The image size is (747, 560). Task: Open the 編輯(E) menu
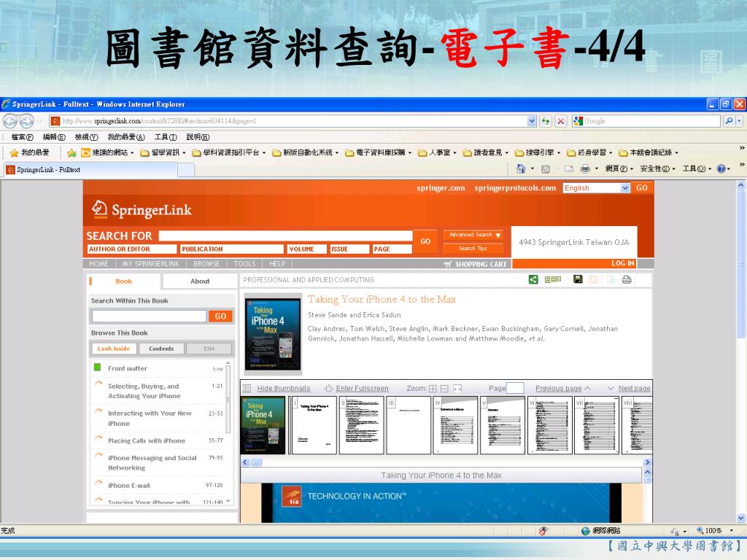pyautogui.click(x=54, y=137)
